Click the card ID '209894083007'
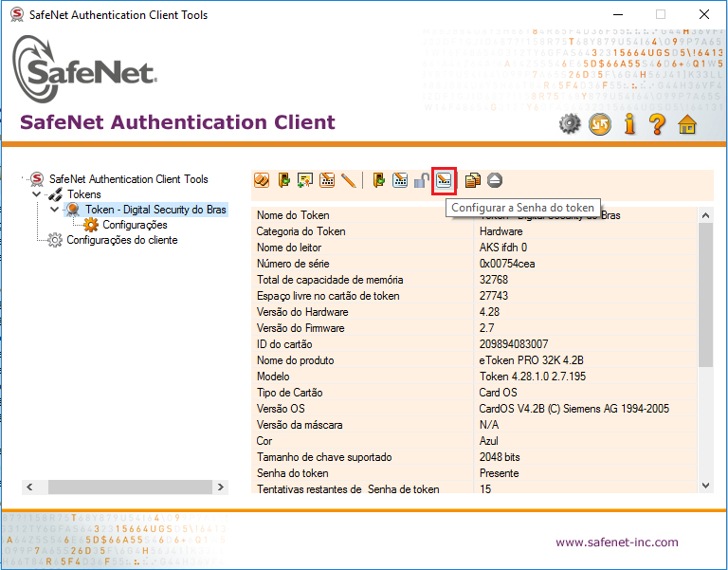 pos(514,344)
